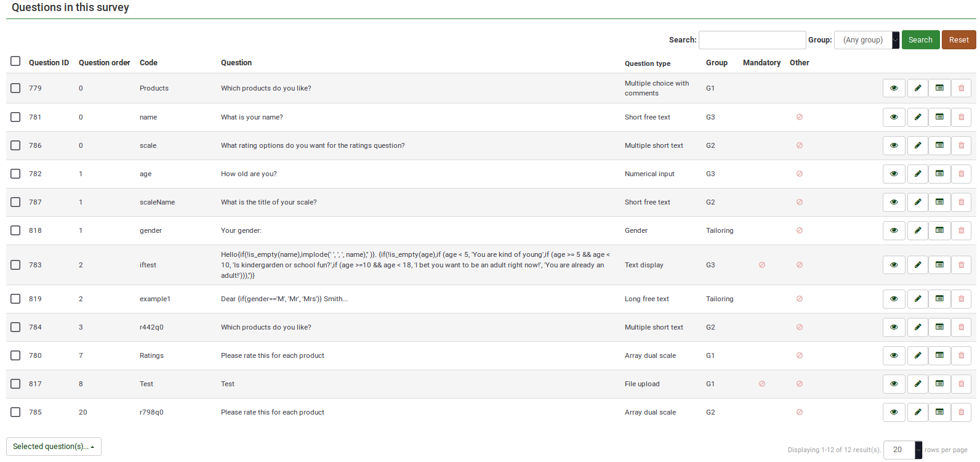Open the Group filter dropdown
The height and width of the screenshot is (462, 980).
point(866,40)
